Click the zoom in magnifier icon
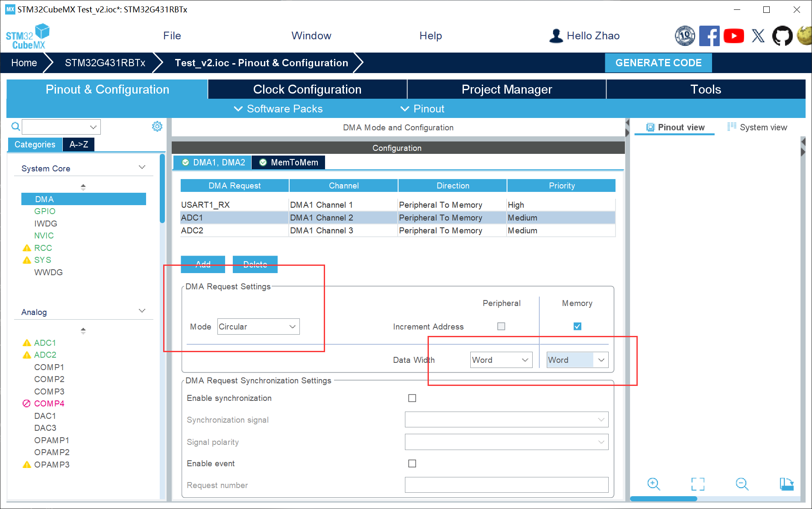The height and width of the screenshot is (509, 812). [x=654, y=484]
